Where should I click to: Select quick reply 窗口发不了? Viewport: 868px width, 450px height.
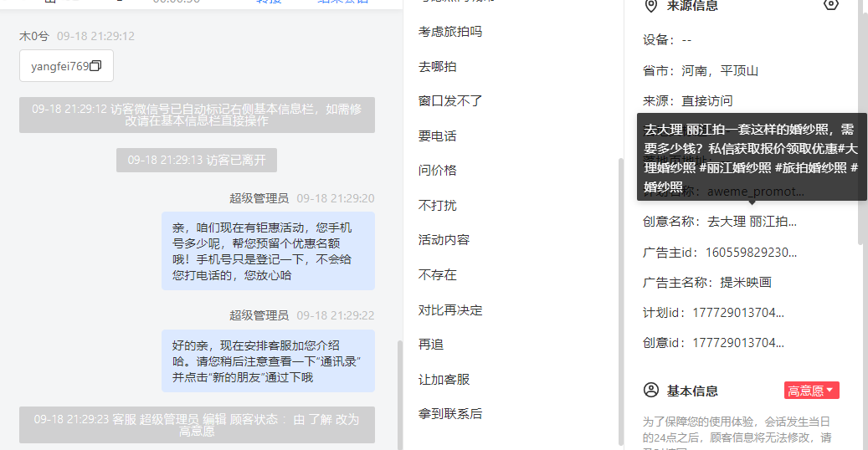click(450, 100)
